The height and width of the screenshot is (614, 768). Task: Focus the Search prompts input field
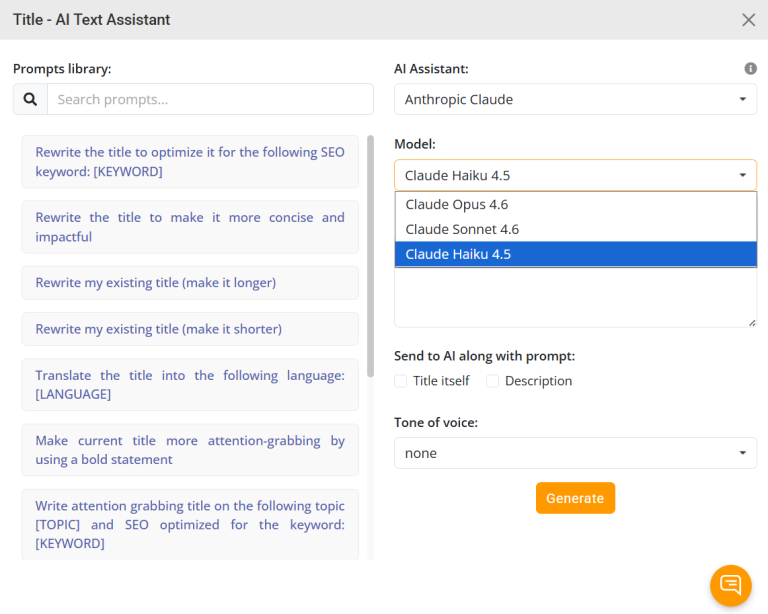point(210,99)
